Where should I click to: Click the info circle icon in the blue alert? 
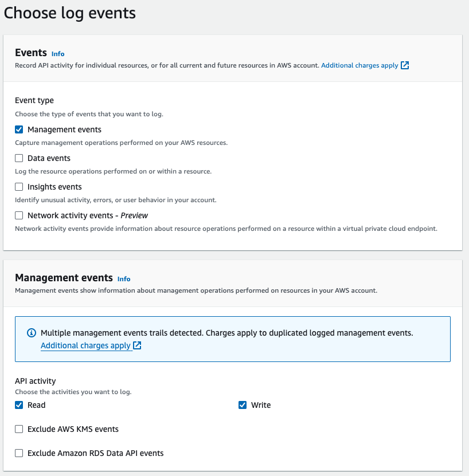tap(30, 333)
